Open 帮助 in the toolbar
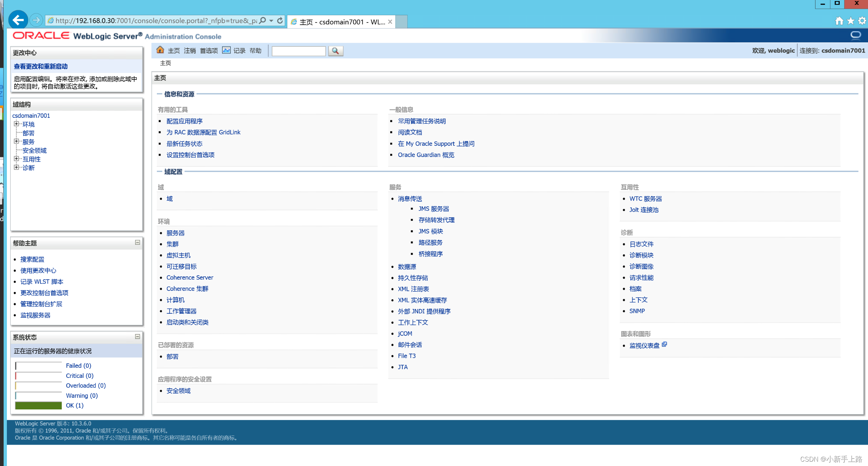 pos(255,51)
